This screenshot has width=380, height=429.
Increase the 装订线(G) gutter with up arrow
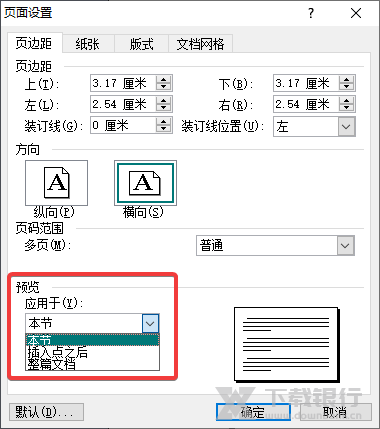164,122
